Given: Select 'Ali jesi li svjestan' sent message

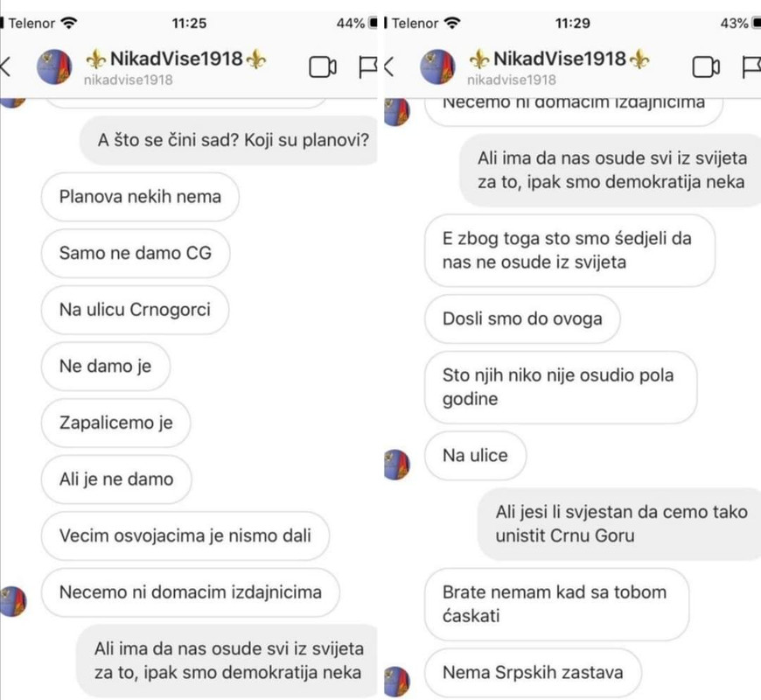Looking at the screenshot, I should click(619, 524).
